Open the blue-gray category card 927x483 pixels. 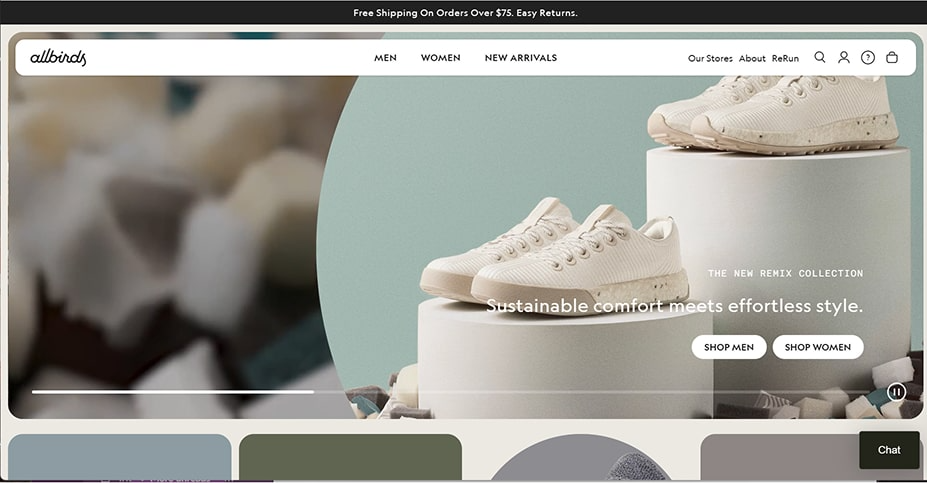(119, 458)
